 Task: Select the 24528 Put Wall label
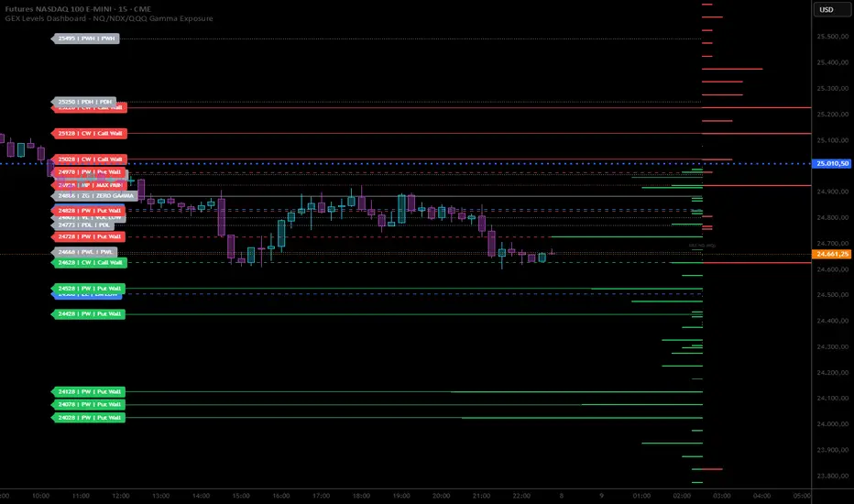coord(89,289)
